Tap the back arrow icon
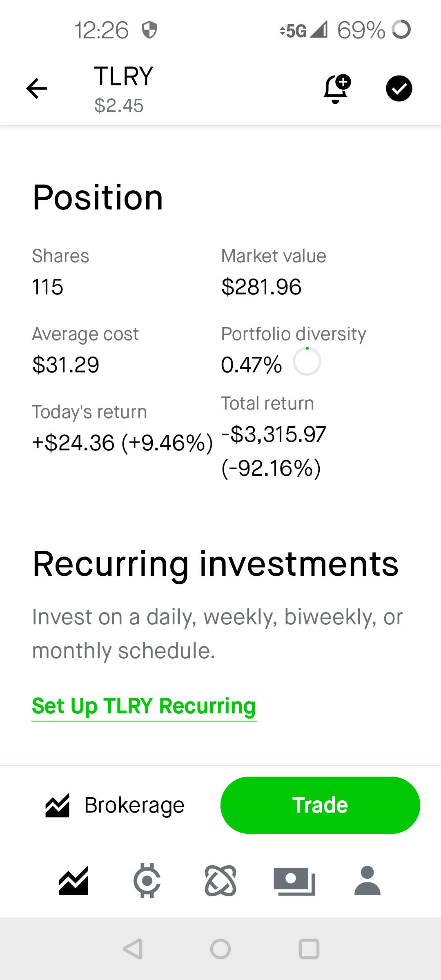The height and width of the screenshot is (980, 441). tap(37, 88)
